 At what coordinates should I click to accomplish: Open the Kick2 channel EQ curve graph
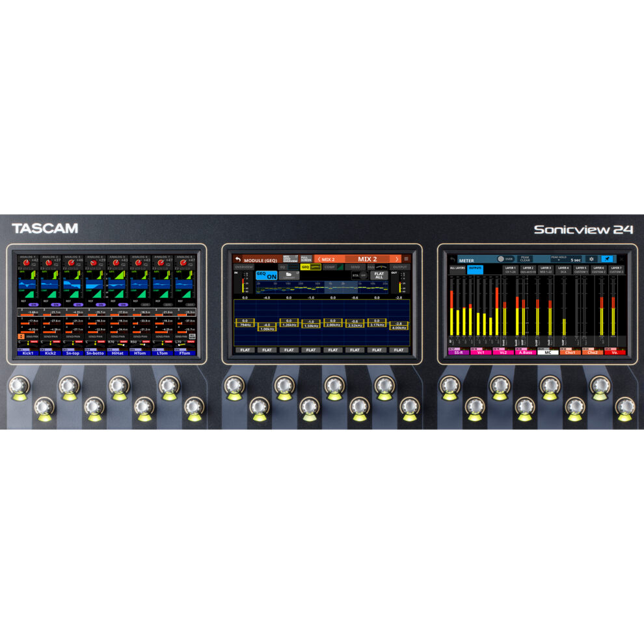[x=51, y=284]
